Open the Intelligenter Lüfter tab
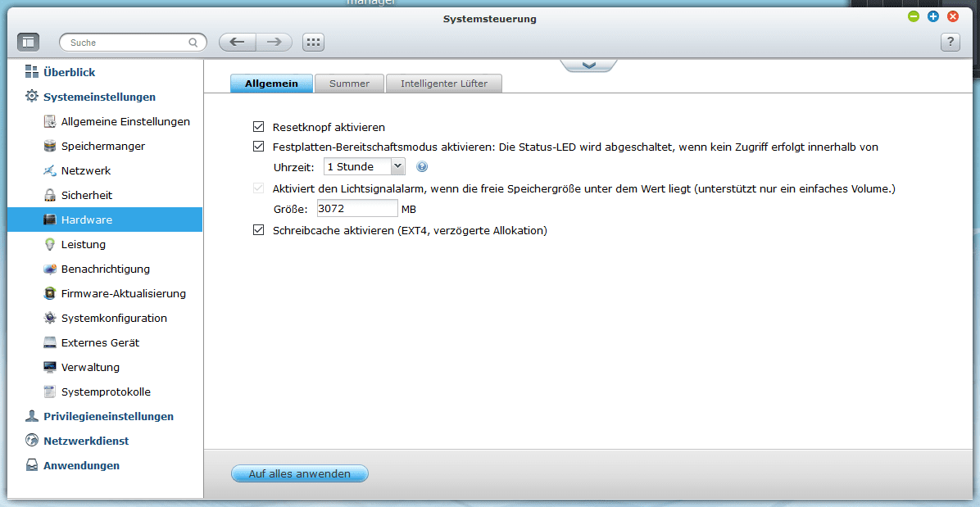The width and height of the screenshot is (980, 507). click(444, 84)
